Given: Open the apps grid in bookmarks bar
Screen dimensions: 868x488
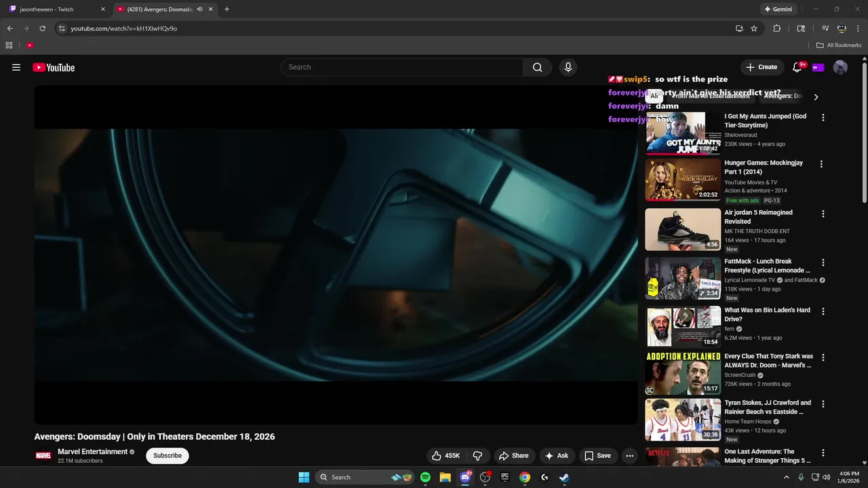Looking at the screenshot, I should [x=9, y=45].
